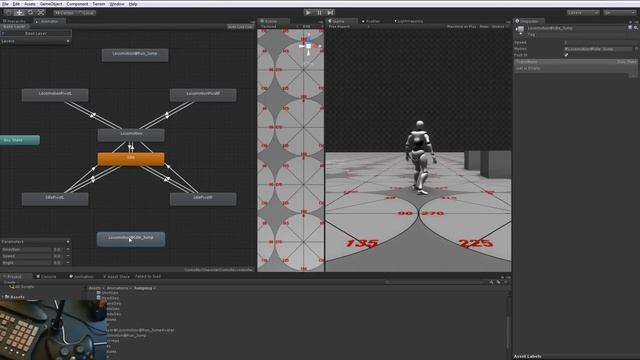The height and width of the screenshot is (360, 640).
Task: Switch to the Hierarchy tab
Action: pos(16,21)
